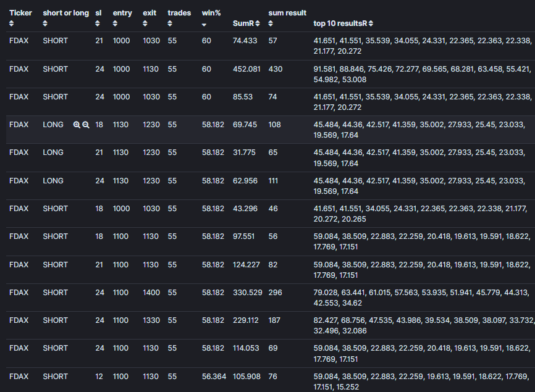Image resolution: width=535 pixels, height=392 pixels.
Task: Sort by short or long column arrows
Action: coord(45,23)
